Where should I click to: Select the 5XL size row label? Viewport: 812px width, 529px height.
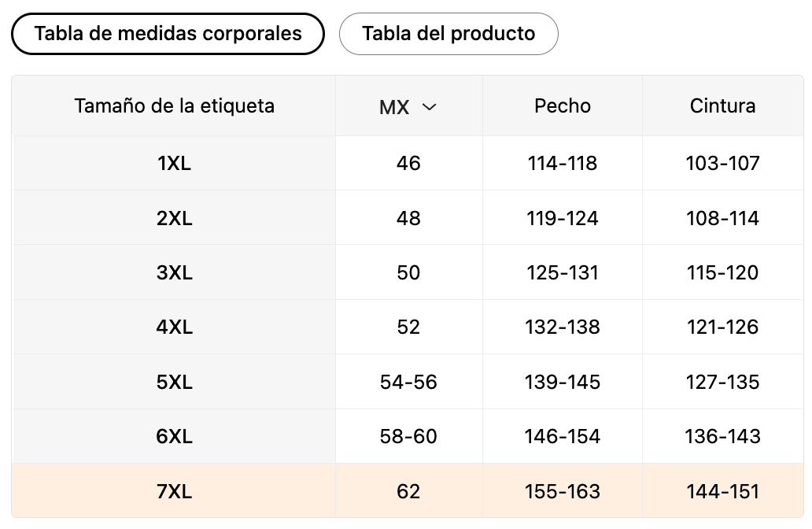click(x=174, y=383)
